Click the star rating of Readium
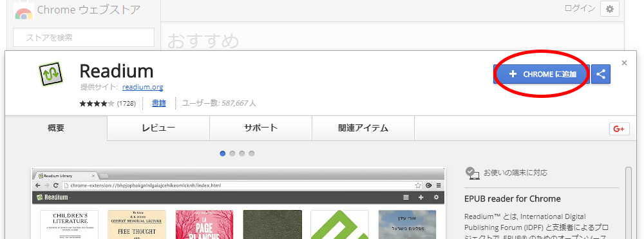The height and width of the screenshot is (239, 644). pos(97,104)
